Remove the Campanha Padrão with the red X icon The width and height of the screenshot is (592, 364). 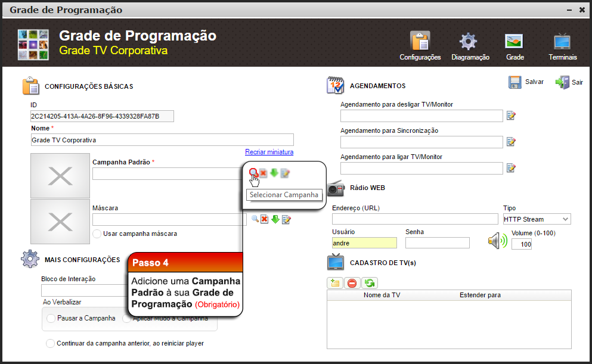tap(263, 173)
